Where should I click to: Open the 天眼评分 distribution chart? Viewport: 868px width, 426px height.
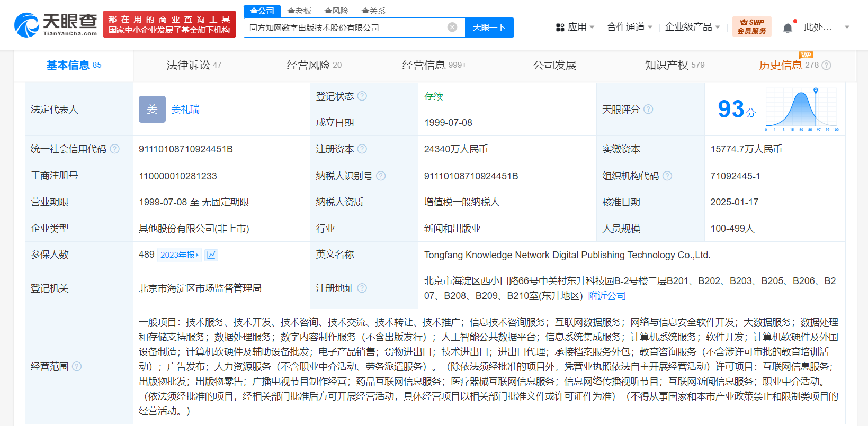coord(802,110)
